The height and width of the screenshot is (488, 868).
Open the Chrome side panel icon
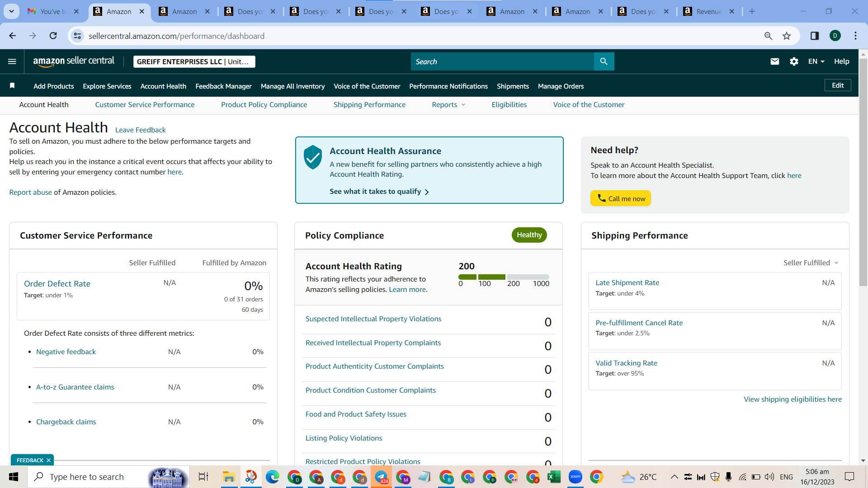click(x=815, y=36)
